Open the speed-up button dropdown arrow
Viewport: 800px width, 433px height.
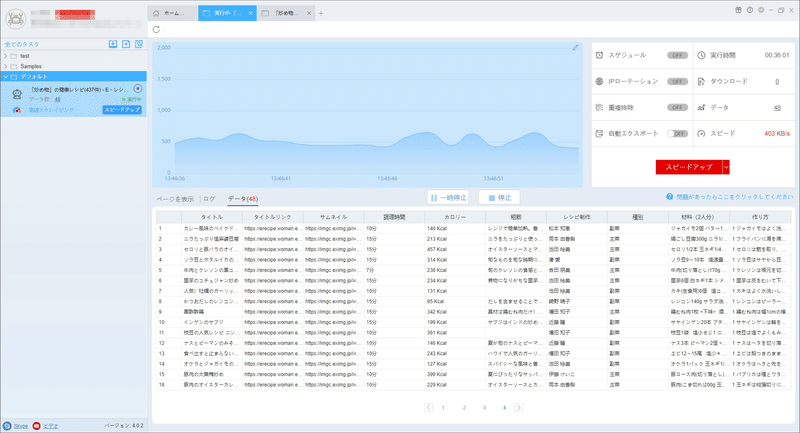726,167
